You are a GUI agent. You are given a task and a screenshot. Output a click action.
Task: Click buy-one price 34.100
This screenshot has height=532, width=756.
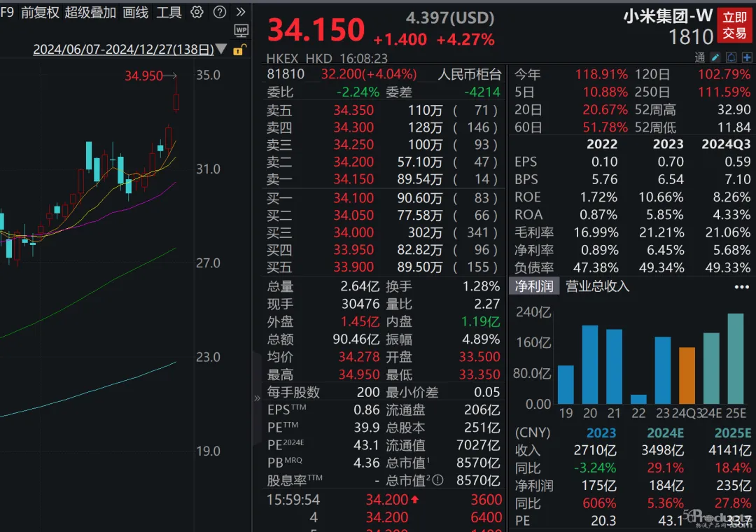353,198
